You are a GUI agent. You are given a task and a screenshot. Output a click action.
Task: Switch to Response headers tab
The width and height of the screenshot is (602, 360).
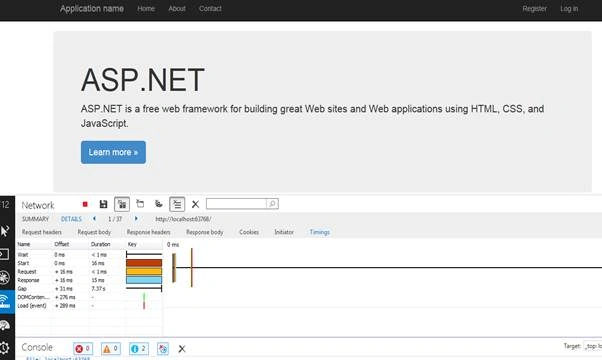[x=149, y=232]
